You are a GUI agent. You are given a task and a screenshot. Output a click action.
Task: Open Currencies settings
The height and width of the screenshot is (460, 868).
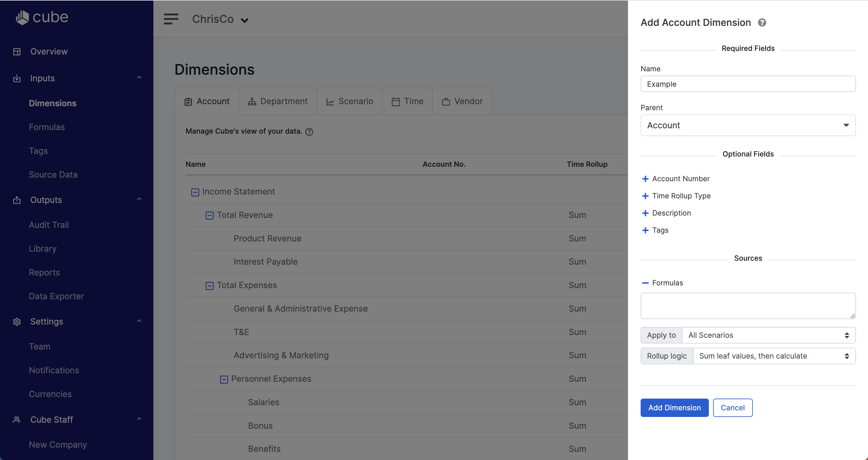pyautogui.click(x=50, y=394)
